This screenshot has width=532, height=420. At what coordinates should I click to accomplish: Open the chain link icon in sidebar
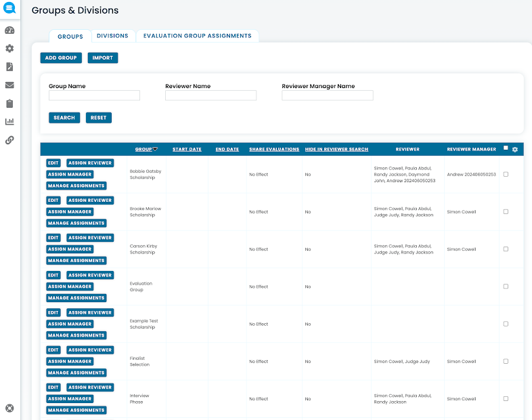[9, 140]
